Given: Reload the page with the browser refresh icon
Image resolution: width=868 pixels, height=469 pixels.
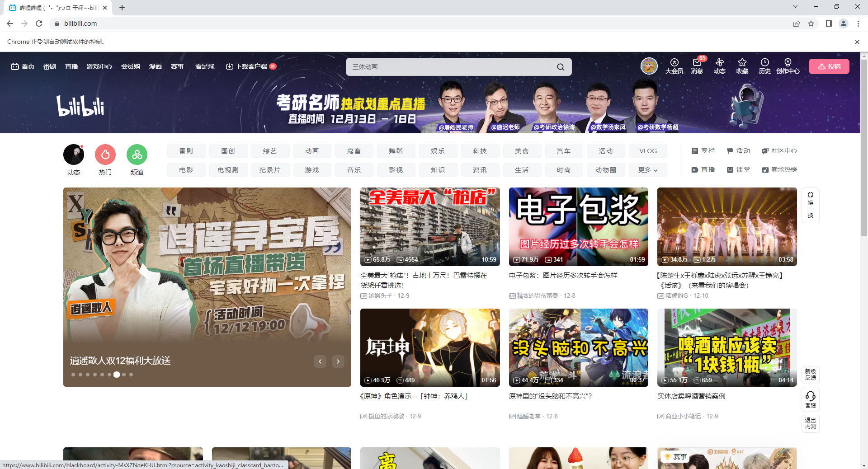Looking at the screenshot, I should [x=39, y=23].
